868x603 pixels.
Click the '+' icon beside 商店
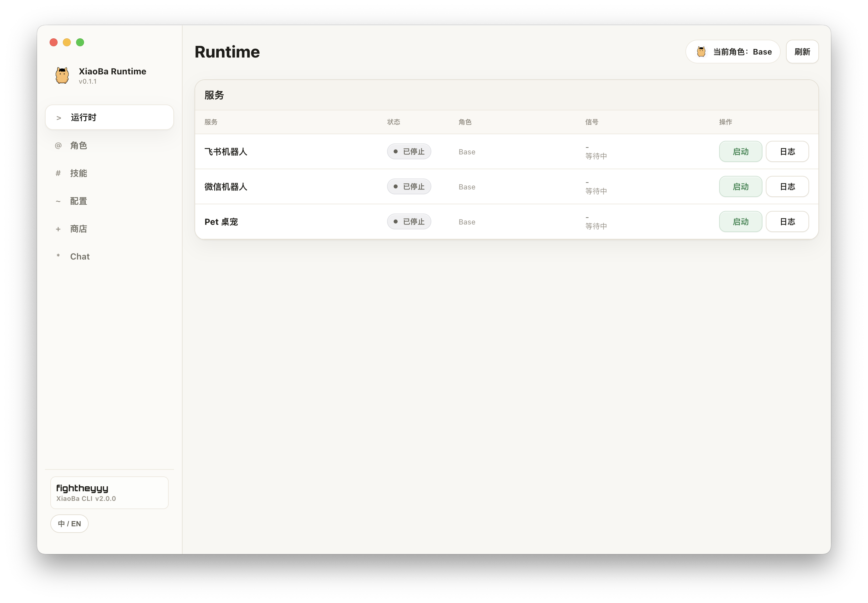click(x=58, y=229)
